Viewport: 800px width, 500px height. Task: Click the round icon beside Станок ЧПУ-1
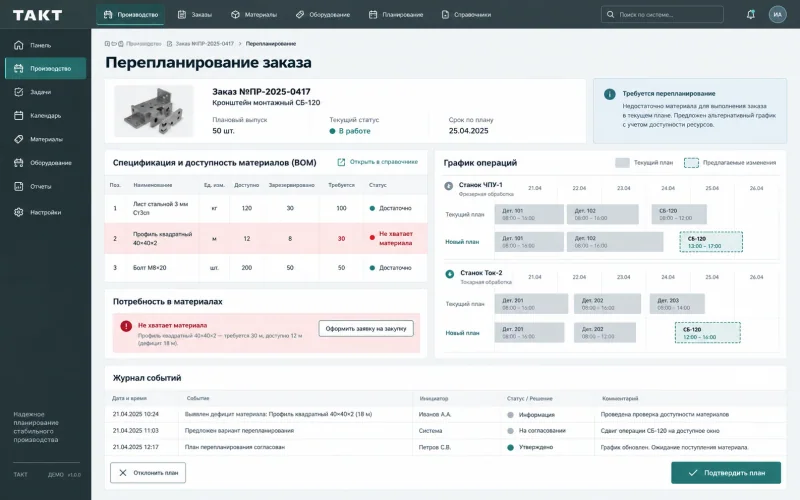tap(448, 186)
